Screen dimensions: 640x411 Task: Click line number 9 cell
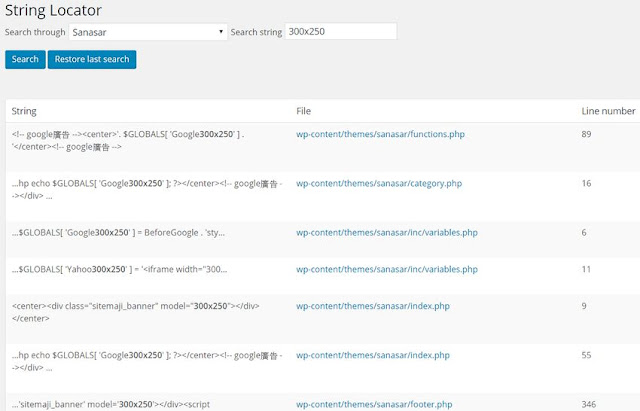pos(584,306)
